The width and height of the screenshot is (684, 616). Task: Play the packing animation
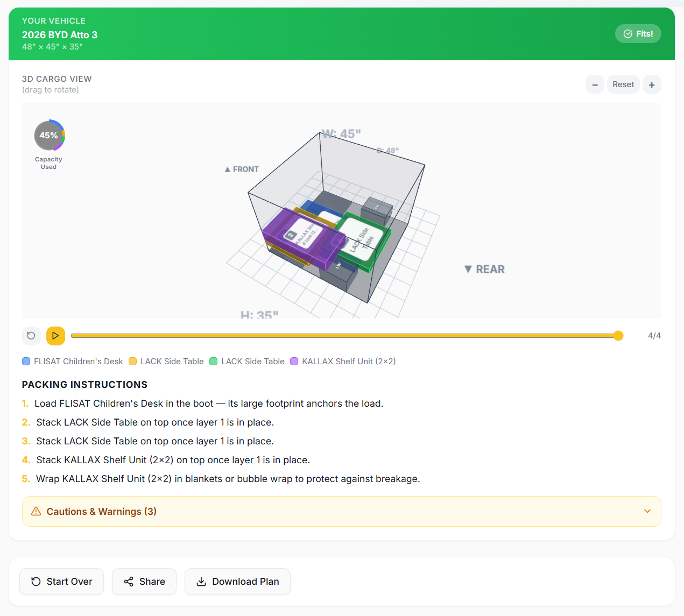[55, 336]
